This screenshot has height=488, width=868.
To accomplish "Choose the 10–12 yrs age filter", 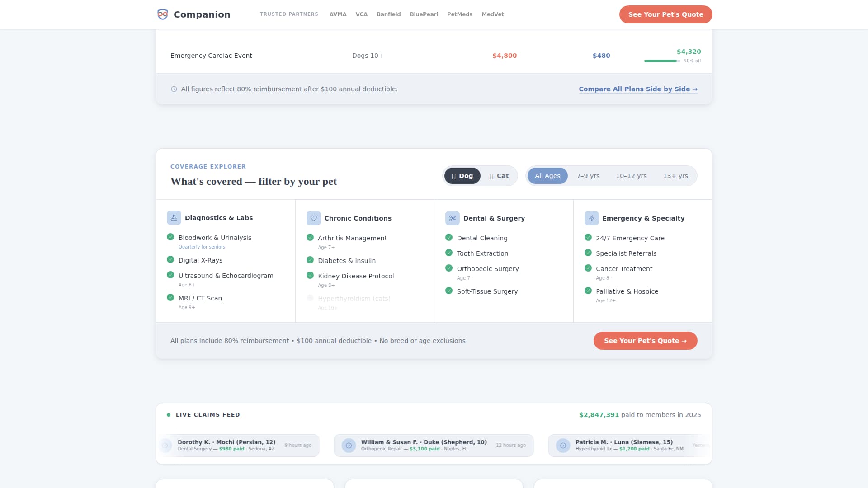I will click(x=631, y=176).
